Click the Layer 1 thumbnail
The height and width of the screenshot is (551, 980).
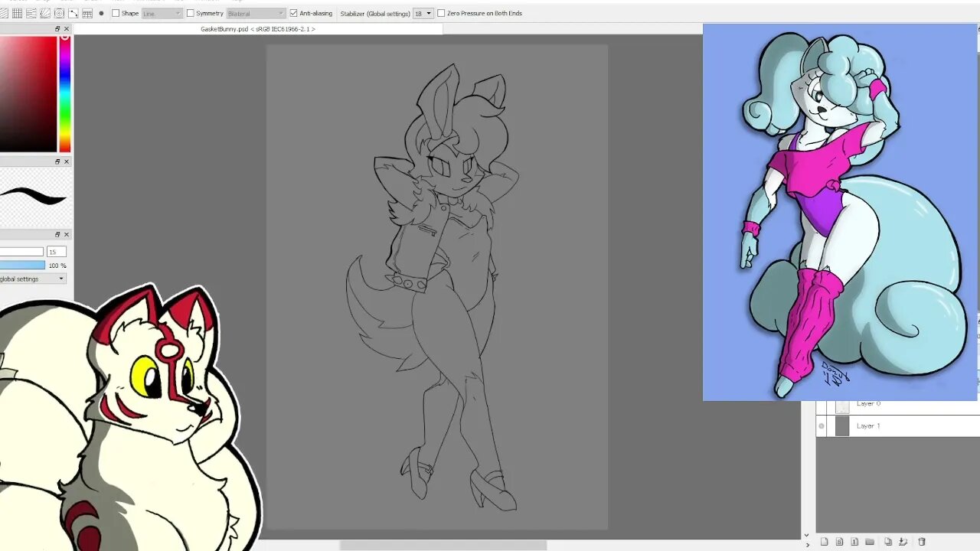tap(842, 425)
